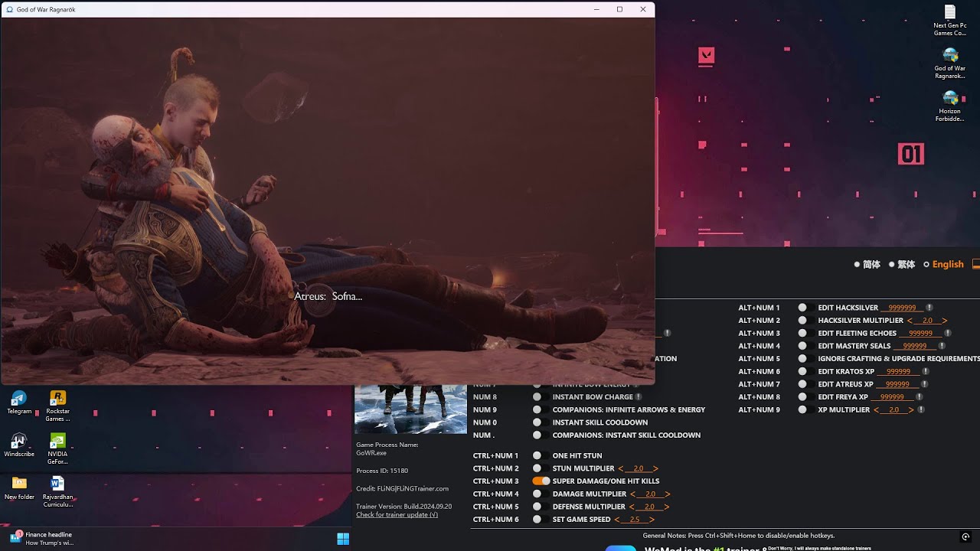Click the Edit Hacksilver value field
Viewport: 980px width, 551px height.
point(903,308)
